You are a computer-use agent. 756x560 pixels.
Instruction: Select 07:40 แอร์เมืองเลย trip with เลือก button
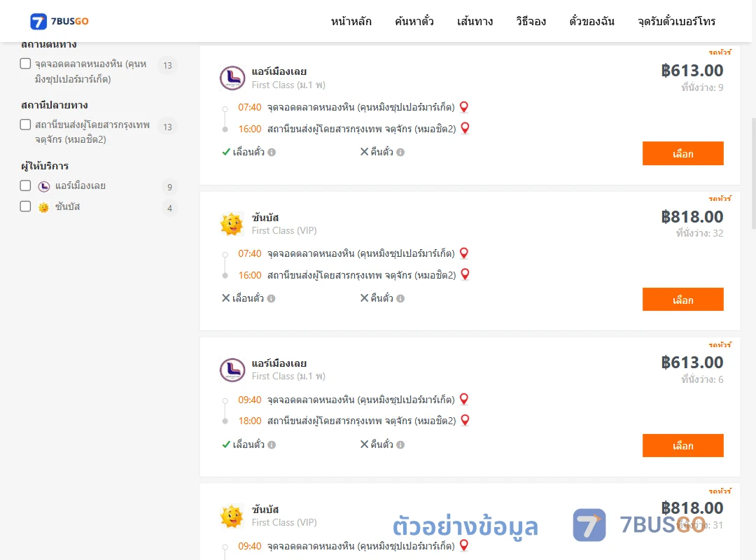point(682,153)
